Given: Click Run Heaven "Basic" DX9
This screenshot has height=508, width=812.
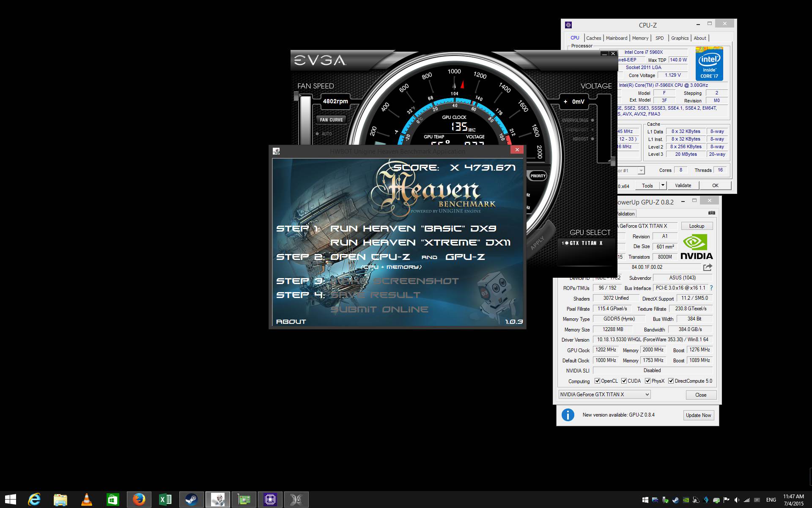Looking at the screenshot, I should [x=413, y=229].
